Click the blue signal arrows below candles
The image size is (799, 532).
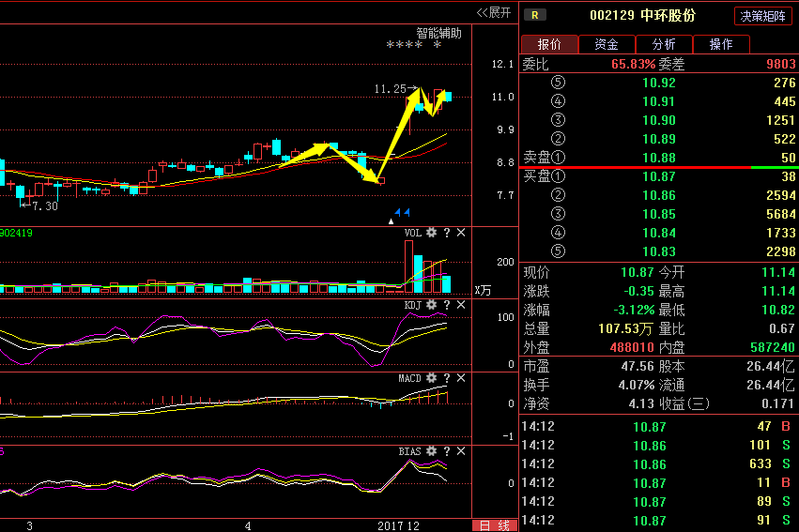(401, 212)
